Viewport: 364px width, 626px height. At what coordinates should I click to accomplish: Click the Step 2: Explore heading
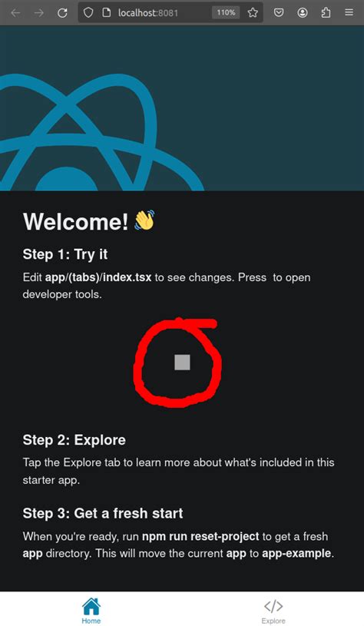pos(74,440)
